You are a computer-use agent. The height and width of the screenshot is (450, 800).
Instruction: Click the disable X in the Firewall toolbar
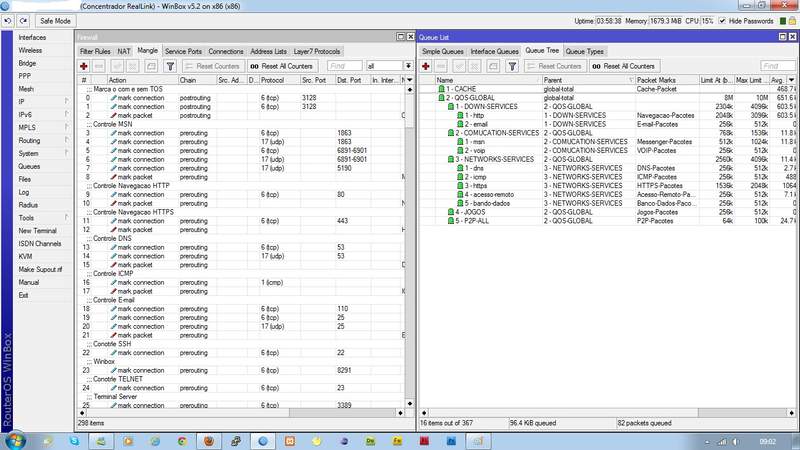click(x=133, y=66)
